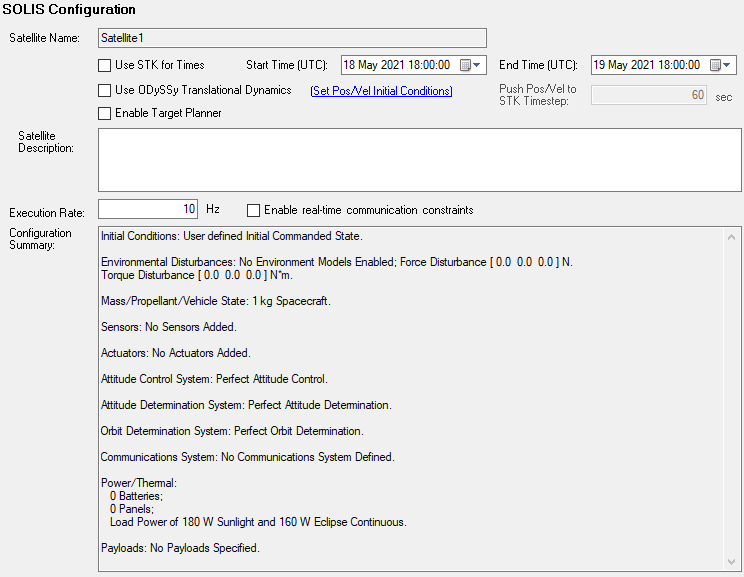Toggle the Enable Target Planner checkbox
Screen dimensions: 744x577
coord(105,113)
